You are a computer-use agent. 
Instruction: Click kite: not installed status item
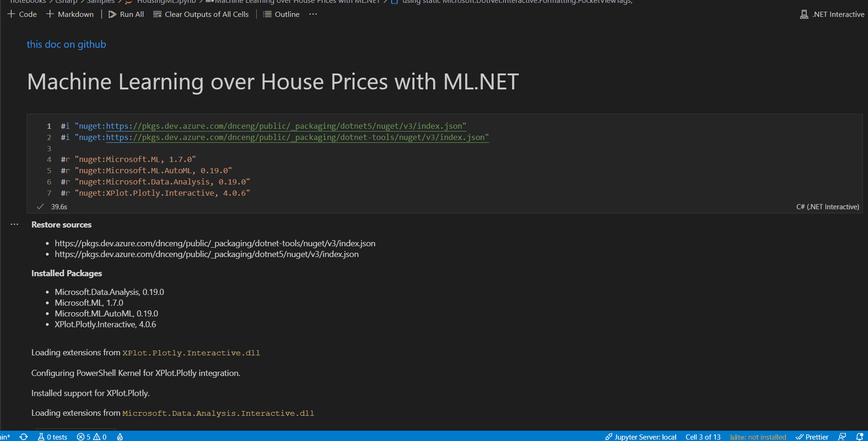(758, 437)
